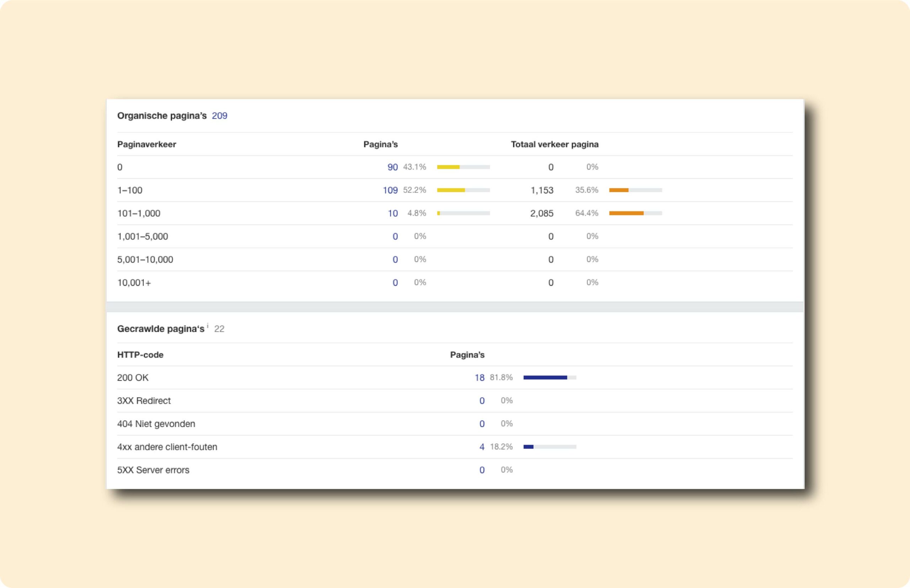
Task: Click the 90 pages link in the 0 traffic row
Action: (x=392, y=167)
